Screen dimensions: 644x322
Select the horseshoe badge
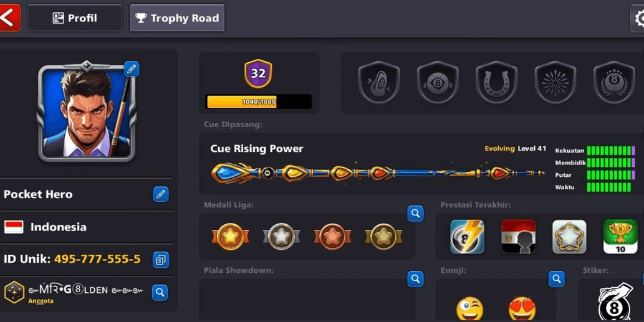pyautogui.click(x=496, y=82)
